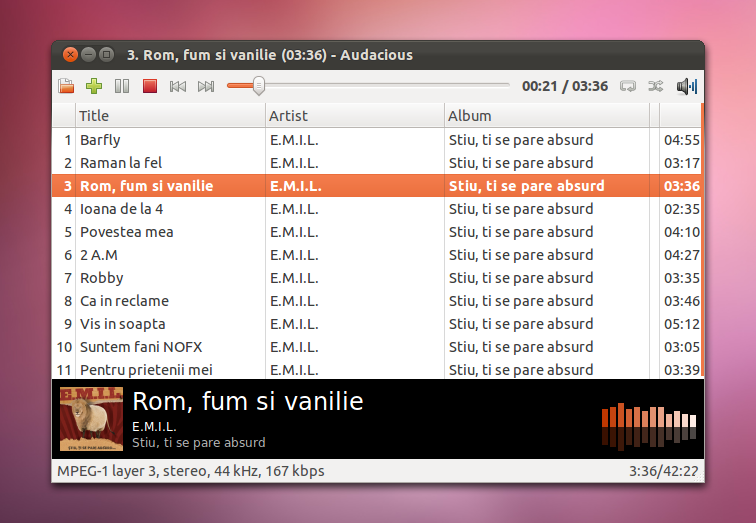Click the track number column header
This screenshot has width=756, height=523.
tap(64, 116)
